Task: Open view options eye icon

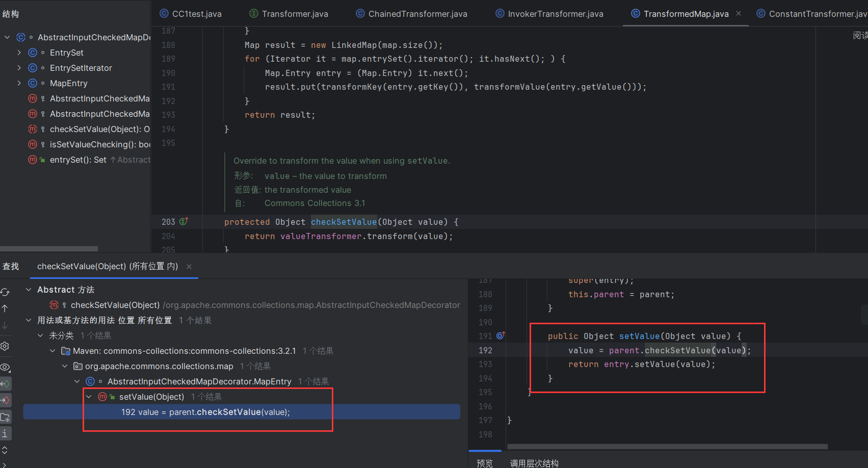Action: coord(5,367)
